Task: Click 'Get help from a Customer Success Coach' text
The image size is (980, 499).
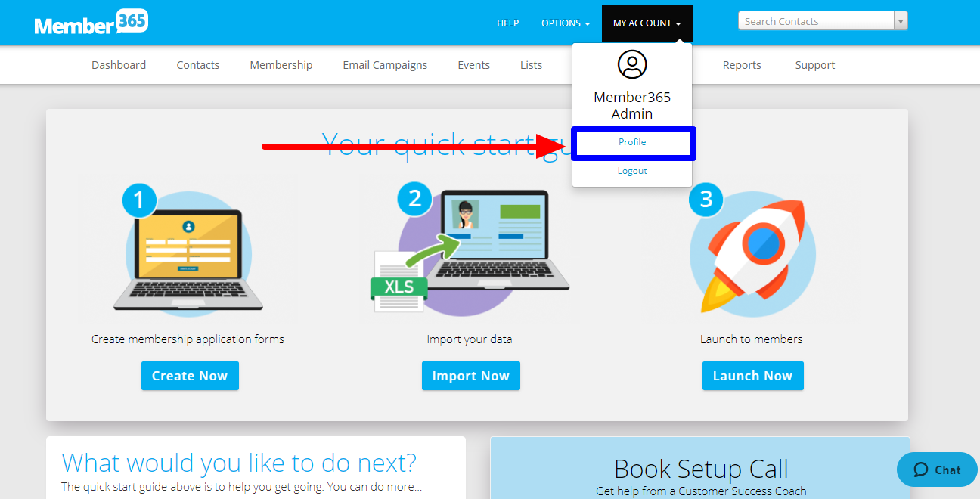Action: tap(701, 491)
